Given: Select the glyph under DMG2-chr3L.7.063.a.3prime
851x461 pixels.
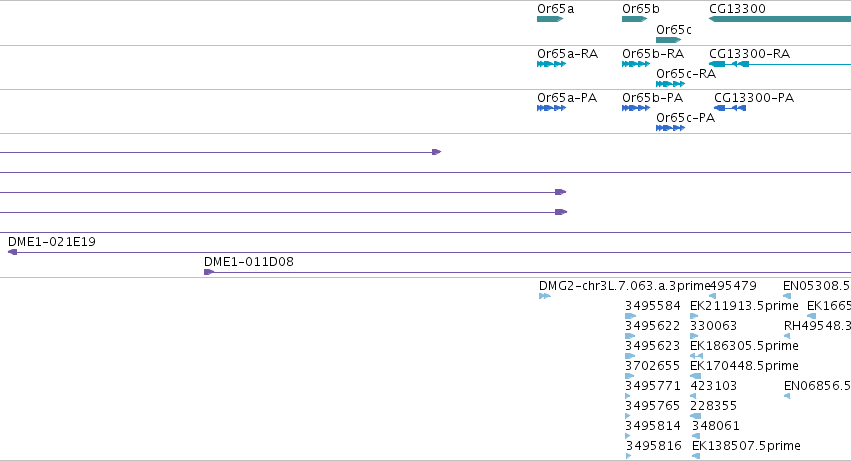Looking at the screenshot, I should point(545,296).
